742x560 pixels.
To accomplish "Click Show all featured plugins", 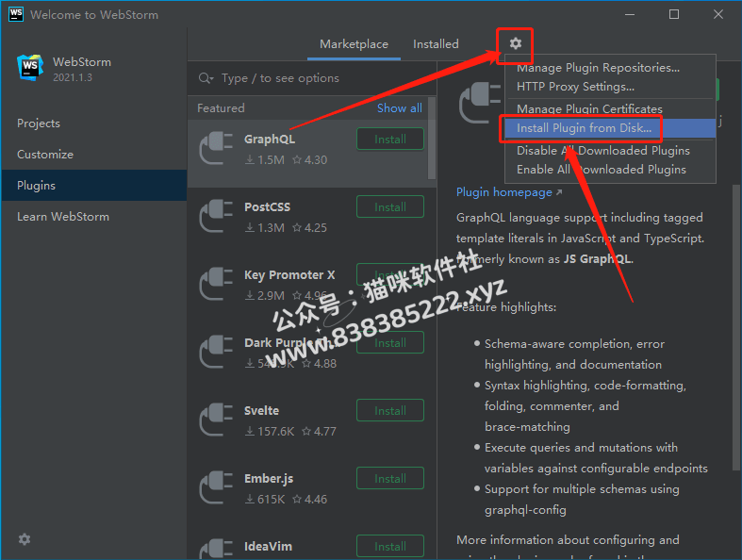I will (x=400, y=107).
